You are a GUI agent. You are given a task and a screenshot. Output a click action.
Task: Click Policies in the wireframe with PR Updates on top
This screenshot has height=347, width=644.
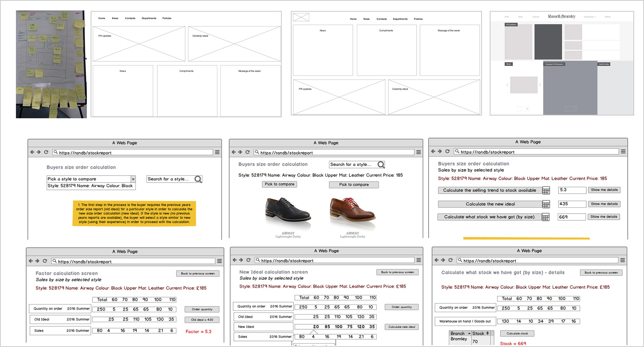[167, 18]
